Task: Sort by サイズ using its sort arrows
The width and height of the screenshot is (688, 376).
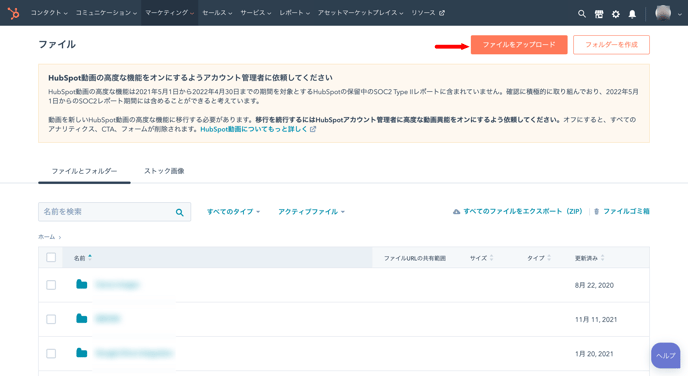Action: click(491, 258)
